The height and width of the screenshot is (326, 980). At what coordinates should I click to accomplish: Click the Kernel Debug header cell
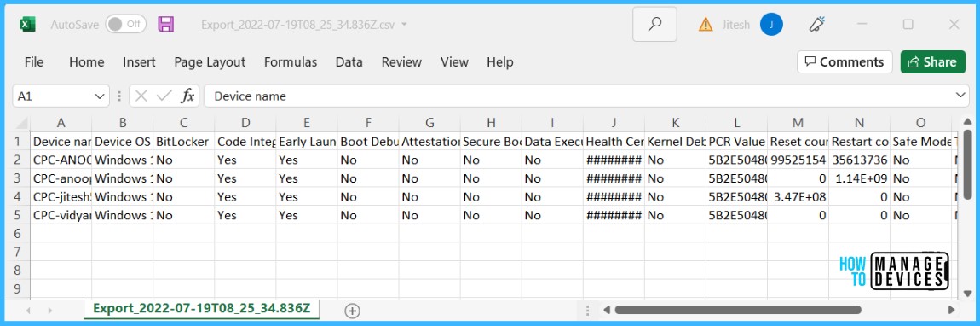(x=676, y=142)
